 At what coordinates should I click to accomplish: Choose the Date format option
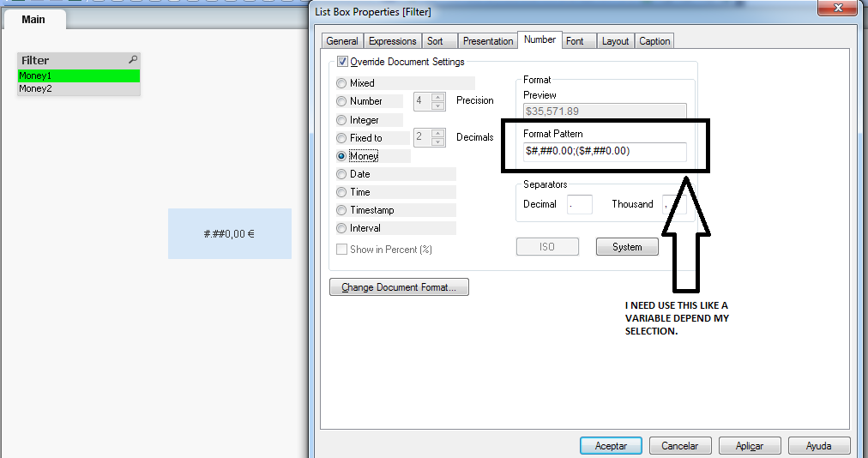click(341, 174)
